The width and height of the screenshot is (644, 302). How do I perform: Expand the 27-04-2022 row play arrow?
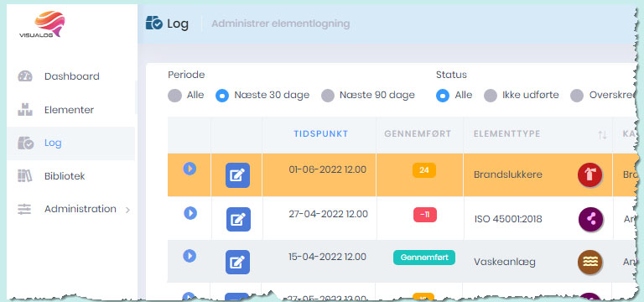tap(190, 213)
